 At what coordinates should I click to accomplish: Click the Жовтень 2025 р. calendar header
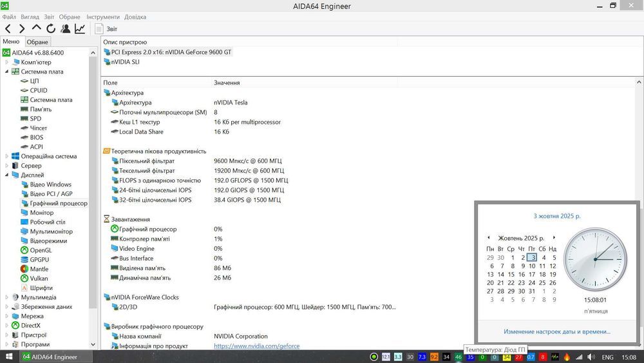tap(521, 238)
